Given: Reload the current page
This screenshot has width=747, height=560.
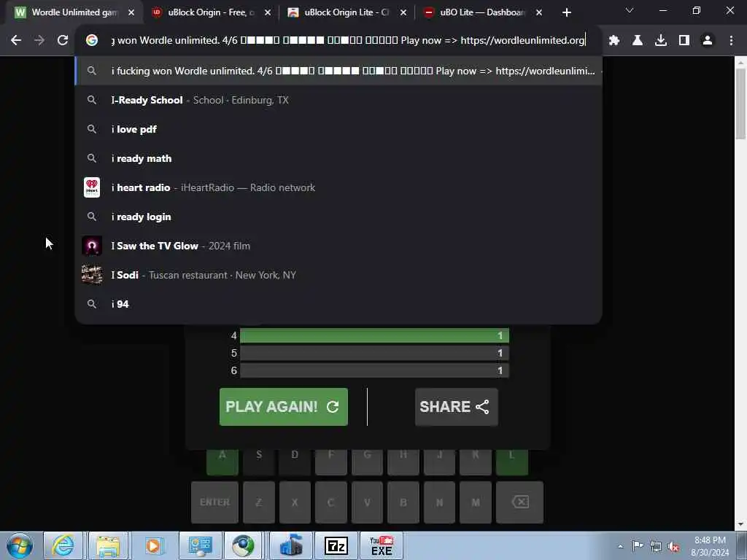Looking at the screenshot, I should pos(63,41).
